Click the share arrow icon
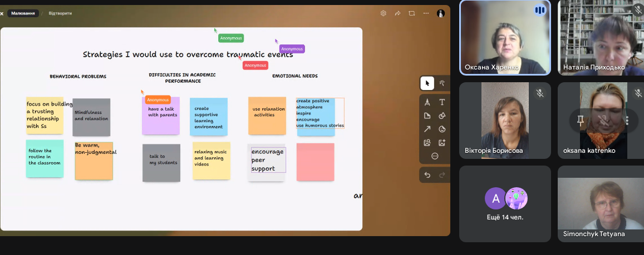644x255 pixels. (x=397, y=13)
